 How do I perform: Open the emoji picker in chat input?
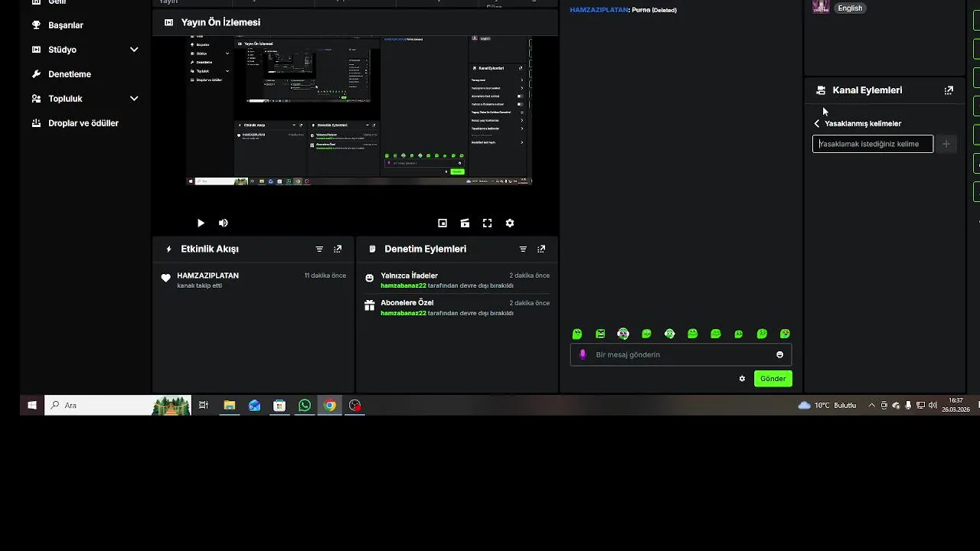point(780,354)
